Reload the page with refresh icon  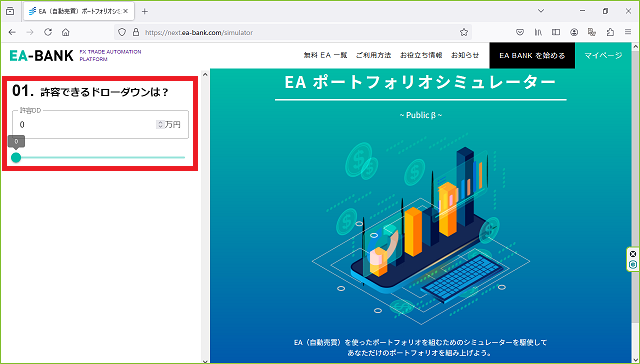[48, 32]
